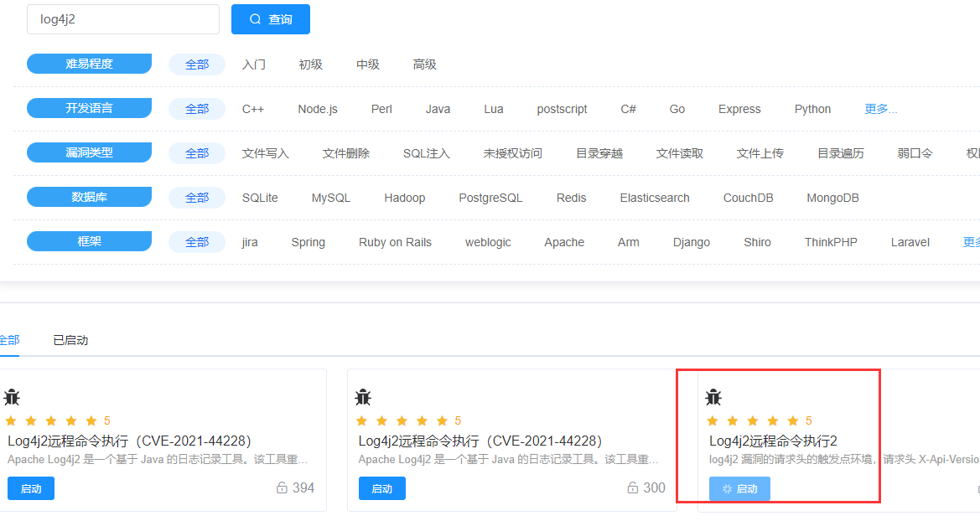This screenshot has height=526, width=980.
Task: Filter difficulty by 初级
Action: pyautogui.click(x=311, y=64)
